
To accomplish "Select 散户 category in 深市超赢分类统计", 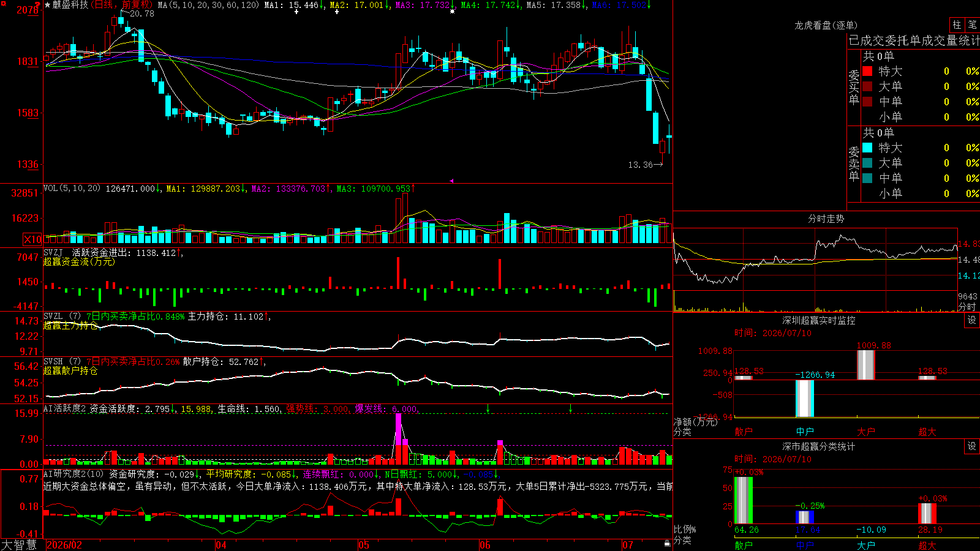I will point(744,545).
